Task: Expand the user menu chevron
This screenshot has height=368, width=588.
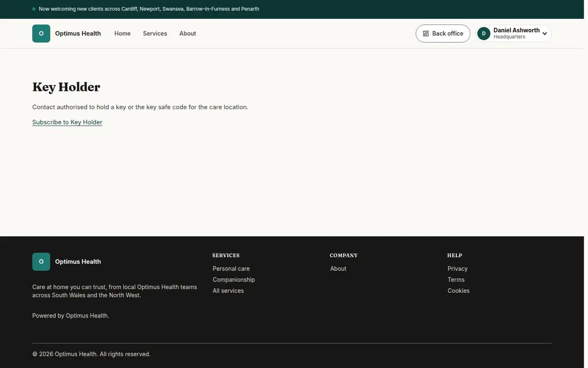Action: tap(544, 34)
